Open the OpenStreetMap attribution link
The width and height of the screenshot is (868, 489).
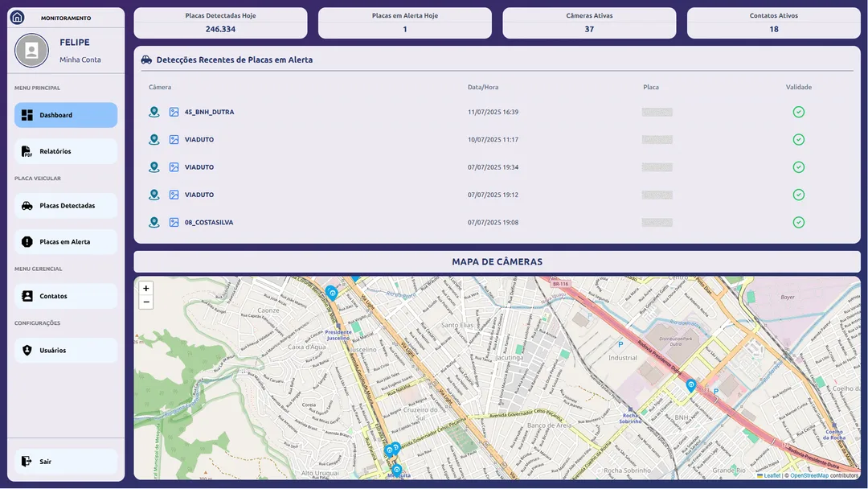point(809,475)
